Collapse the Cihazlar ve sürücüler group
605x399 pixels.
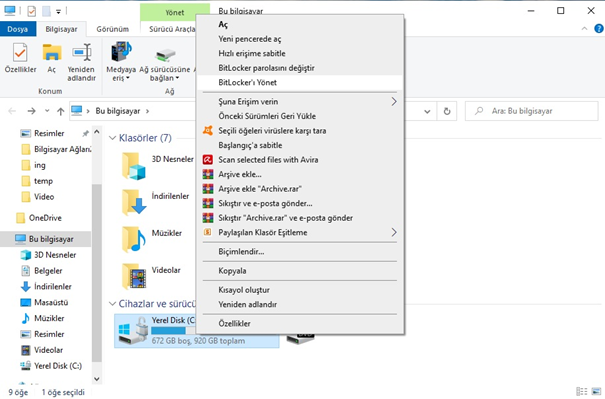113,304
